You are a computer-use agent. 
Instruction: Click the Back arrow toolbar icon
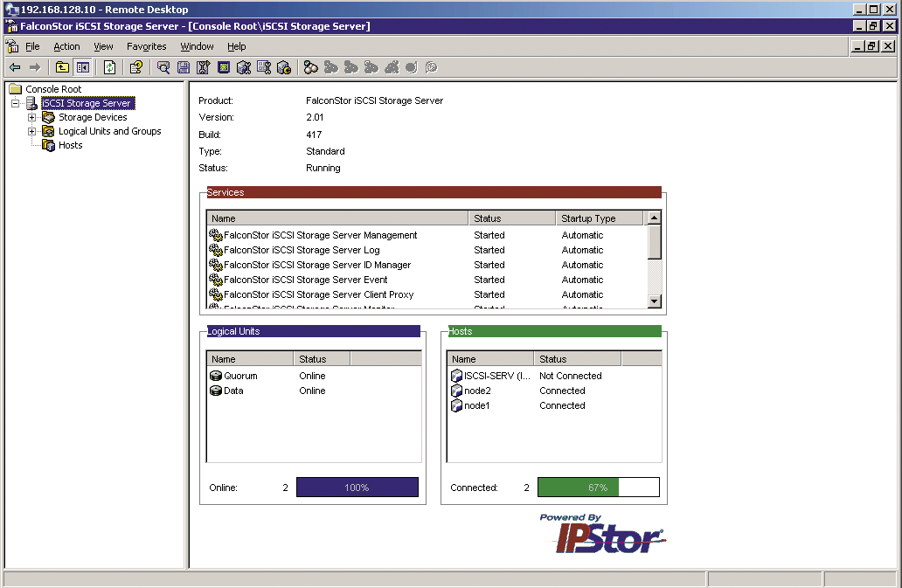click(x=15, y=67)
